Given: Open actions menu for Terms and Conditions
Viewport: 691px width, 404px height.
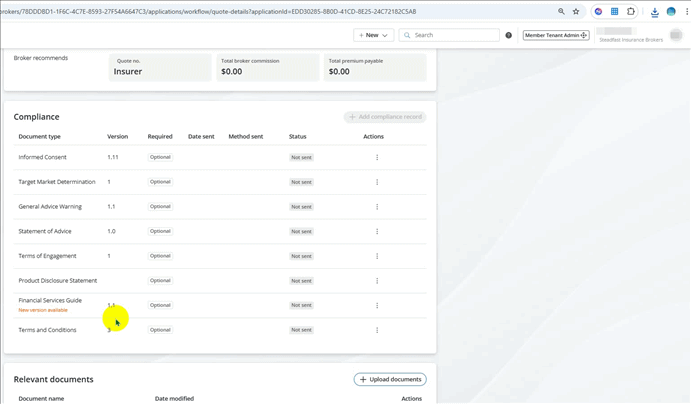Looking at the screenshot, I should point(377,330).
